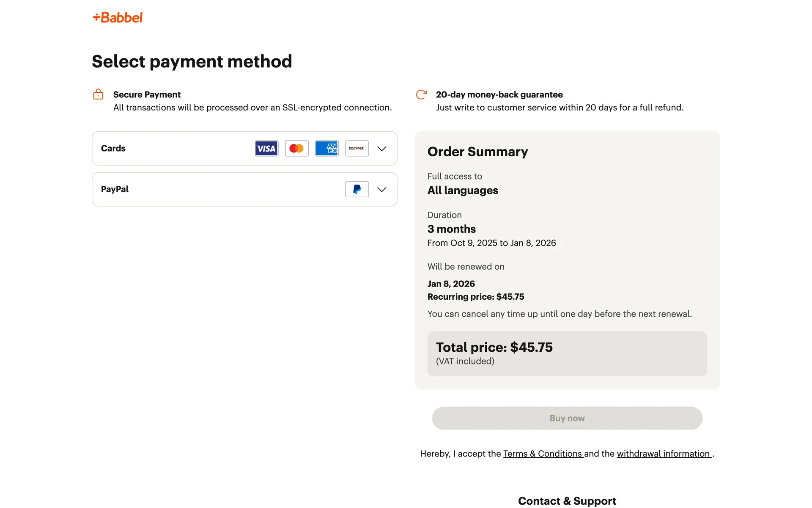Viewport: 812px width, 508px height.
Task: Click the PayPal logo icon
Action: [357, 189]
